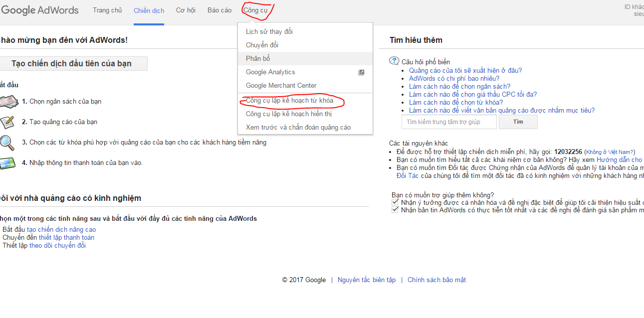Click the Tìm search button

518,122
